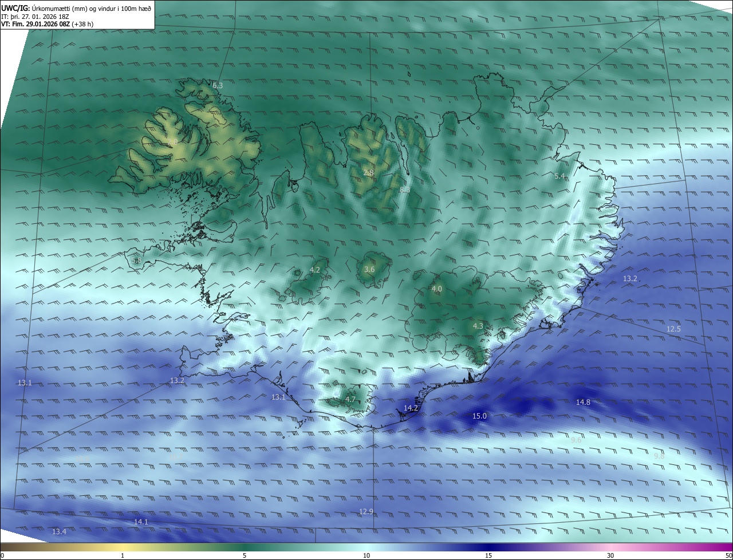Click the 14.8 value label on the map
The image size is (733, 560).
pyautogui.click(x=583, y=402)
